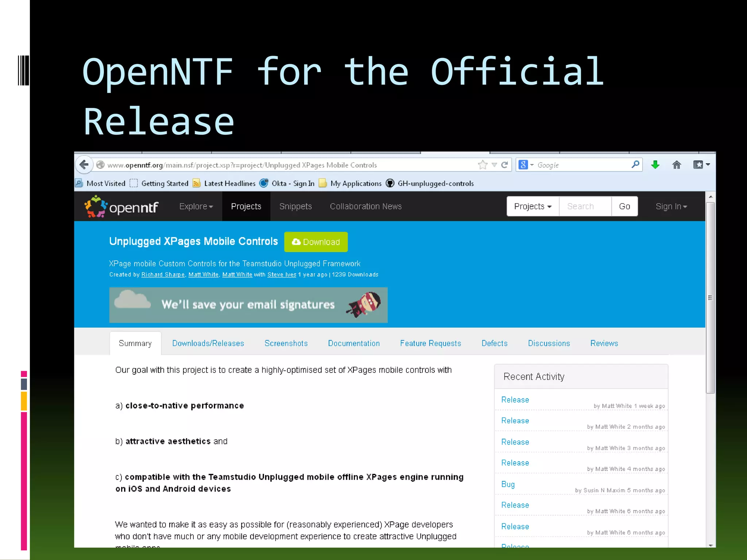The image size is (747, 560).
Task: Open the Defects tab
Action: pos(494,343)
